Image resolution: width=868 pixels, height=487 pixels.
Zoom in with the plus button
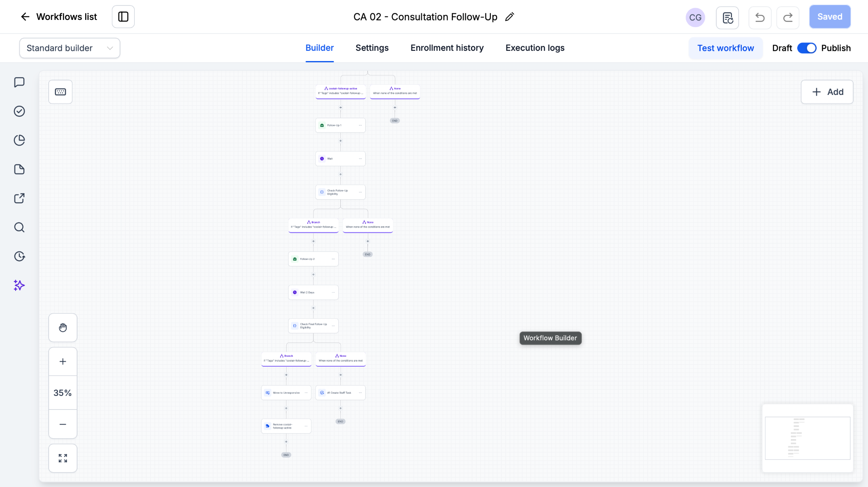[x=63, y=362]
